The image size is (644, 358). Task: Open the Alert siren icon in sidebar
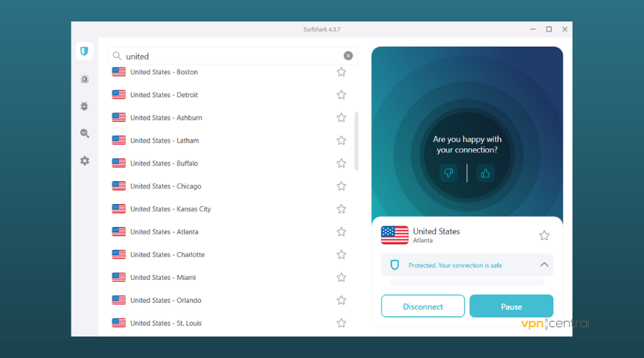coord(84,79)
